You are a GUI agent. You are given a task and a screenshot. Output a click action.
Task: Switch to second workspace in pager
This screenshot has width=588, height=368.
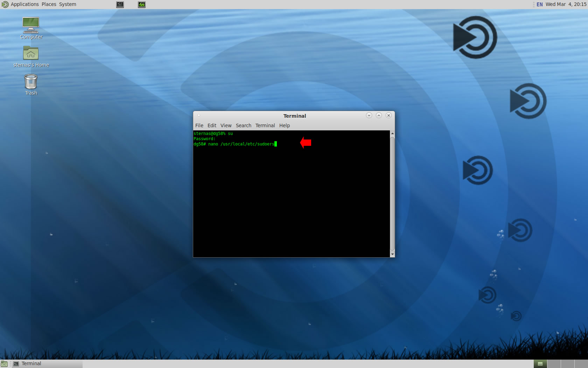554,364
